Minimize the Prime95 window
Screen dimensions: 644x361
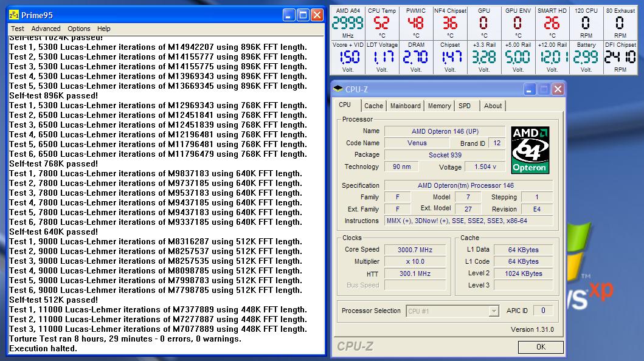(x=289, y=15)
